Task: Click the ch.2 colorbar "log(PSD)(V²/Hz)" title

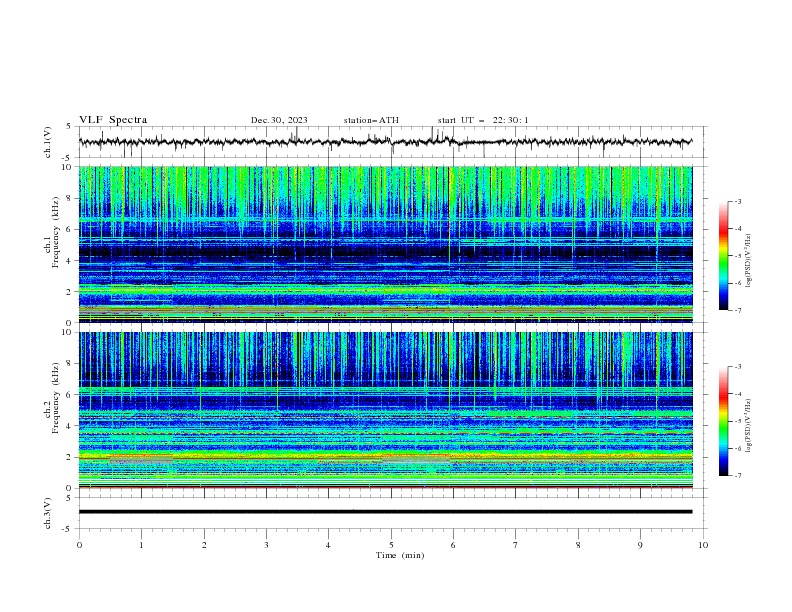Action: [749, 425]
